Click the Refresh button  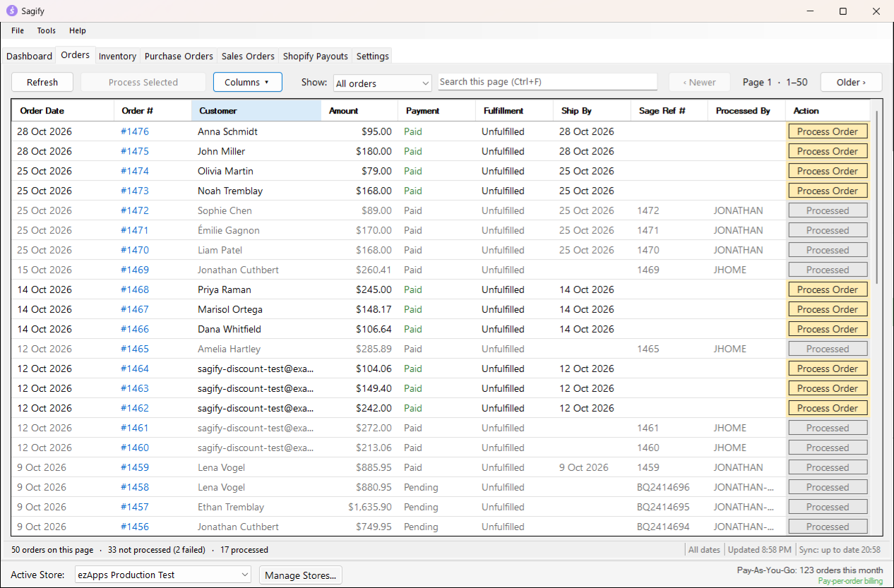coord(42,83)
